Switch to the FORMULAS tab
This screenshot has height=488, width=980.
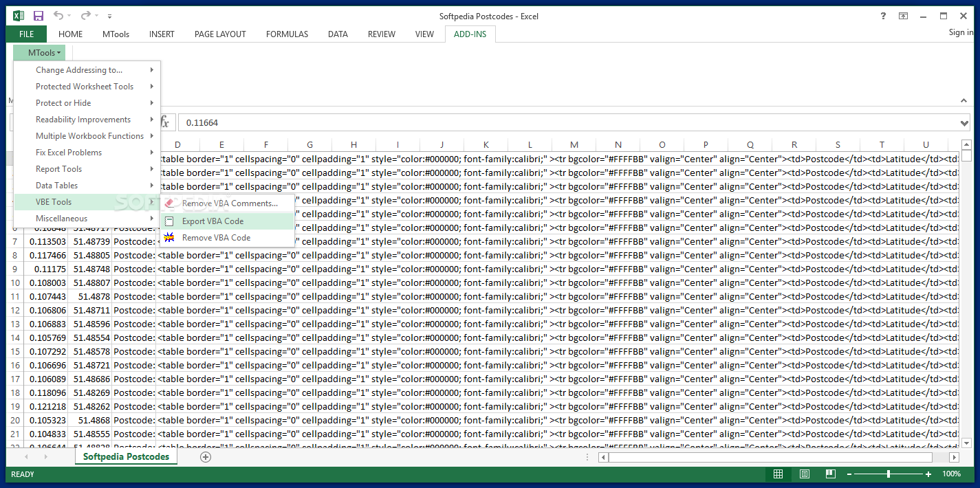pos(287,34)
